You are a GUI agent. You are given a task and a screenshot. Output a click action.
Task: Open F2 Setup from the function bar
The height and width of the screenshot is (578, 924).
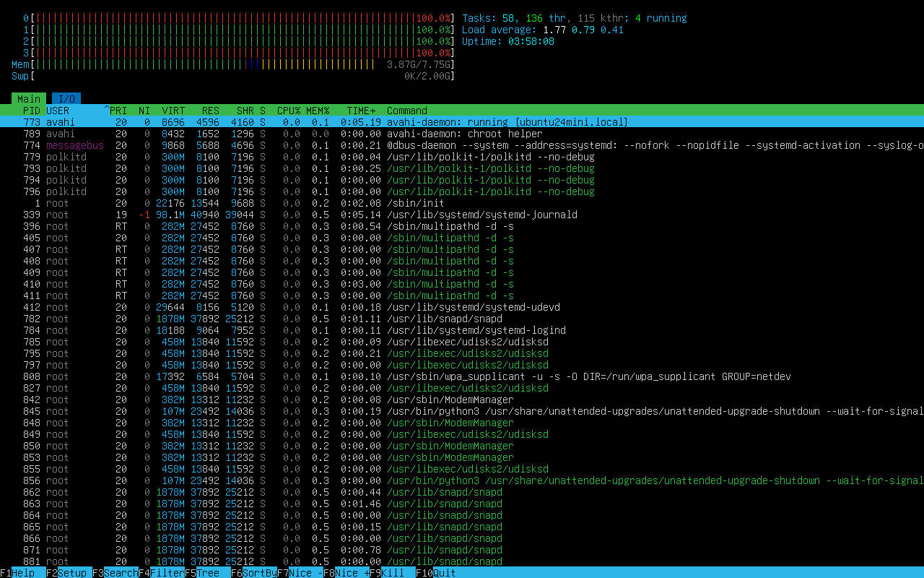[72, 573]
